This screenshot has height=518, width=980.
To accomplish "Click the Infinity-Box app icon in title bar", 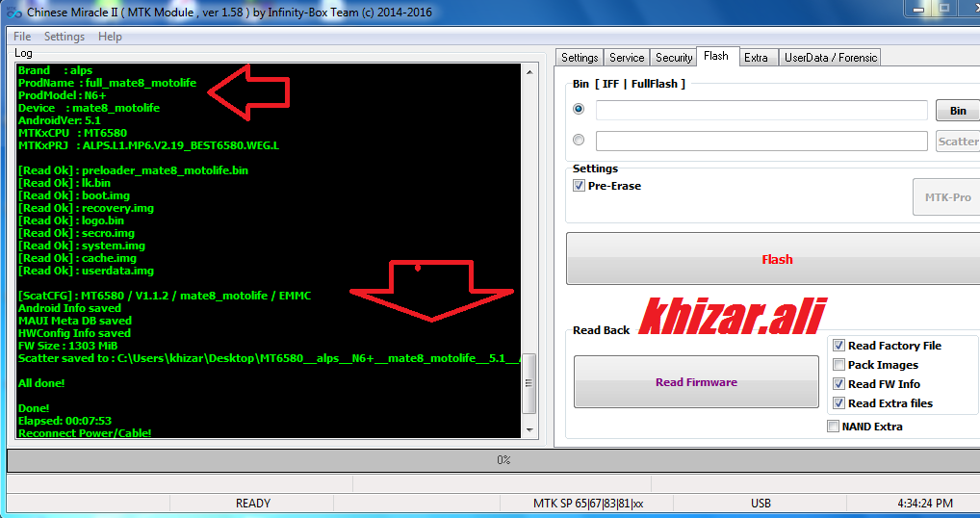I will pos(13,13).
